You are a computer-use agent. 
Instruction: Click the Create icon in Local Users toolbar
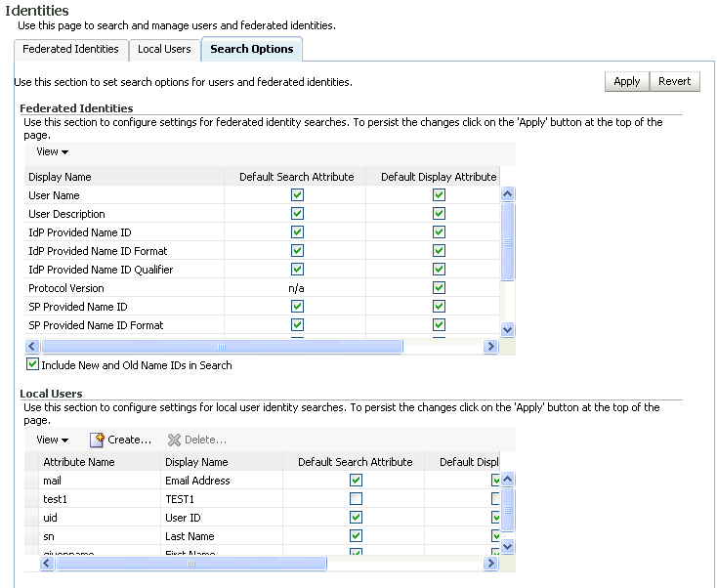click(x=98, y=440)
